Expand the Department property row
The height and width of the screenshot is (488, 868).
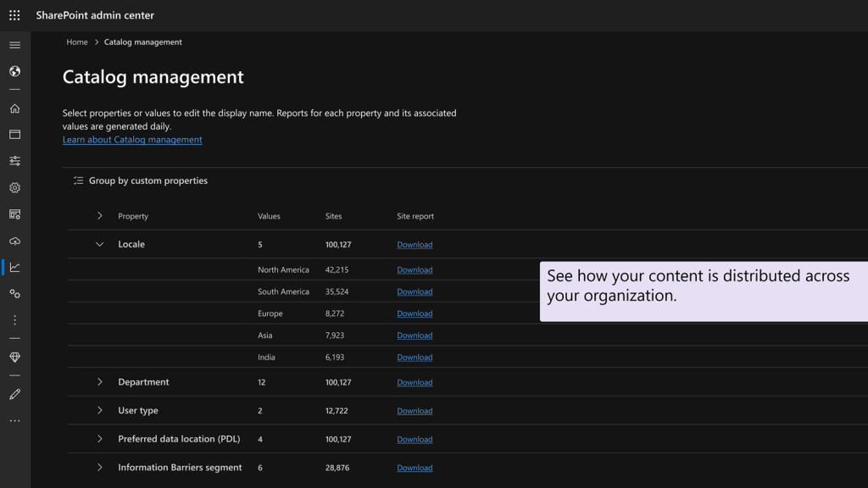[99, 382]
